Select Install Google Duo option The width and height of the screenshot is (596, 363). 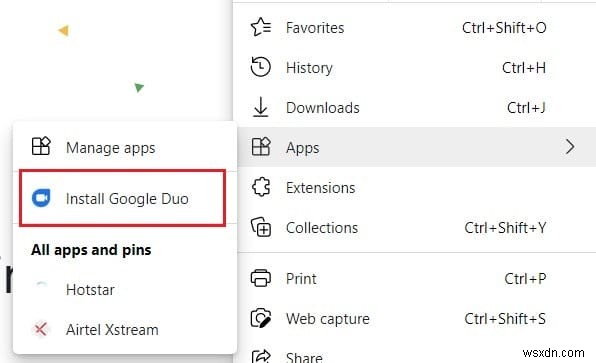122,198
